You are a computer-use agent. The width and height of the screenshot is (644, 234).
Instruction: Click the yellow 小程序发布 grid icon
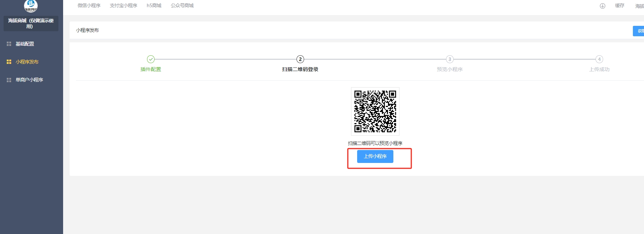(x=9, y=62)
